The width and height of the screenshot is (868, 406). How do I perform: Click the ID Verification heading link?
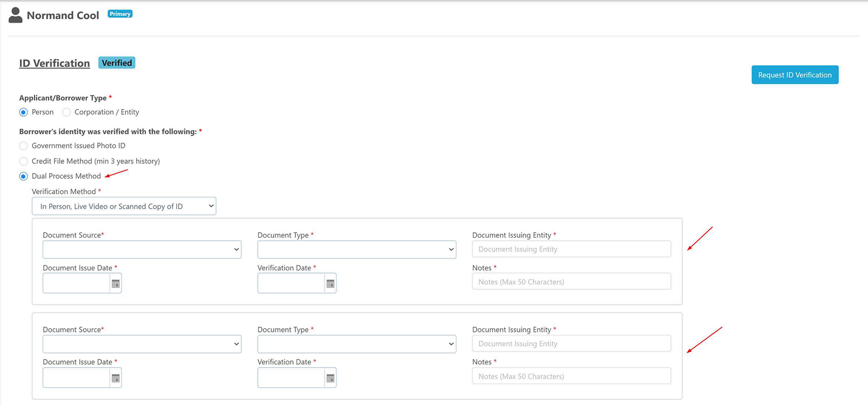pos(55,63)
